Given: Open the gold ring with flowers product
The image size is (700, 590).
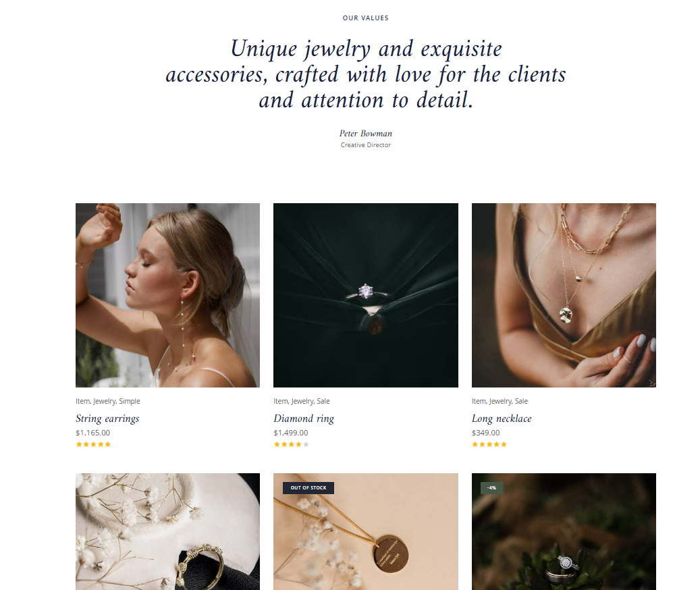Looking at the screenshot, I should coord(167,531).
